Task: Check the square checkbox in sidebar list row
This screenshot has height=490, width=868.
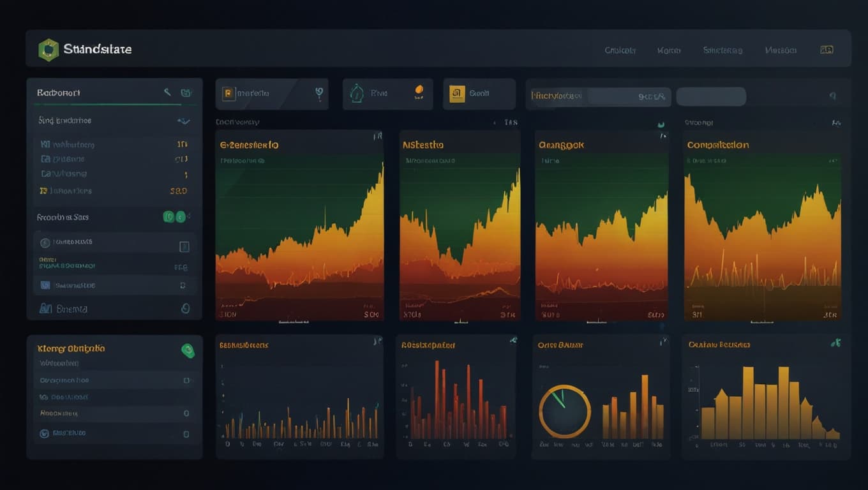Action: click(184, 247)
